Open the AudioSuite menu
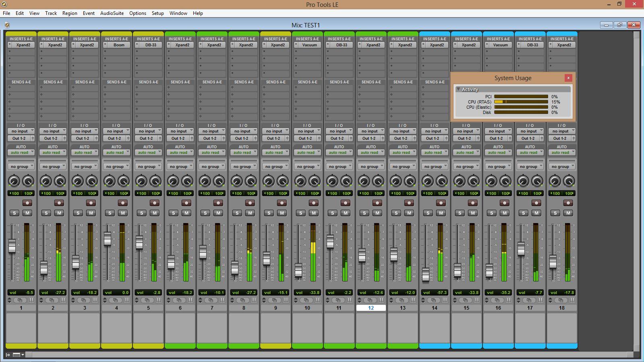Image resolution: width=644 pixels, height=362 pixels. coord(112,13)
